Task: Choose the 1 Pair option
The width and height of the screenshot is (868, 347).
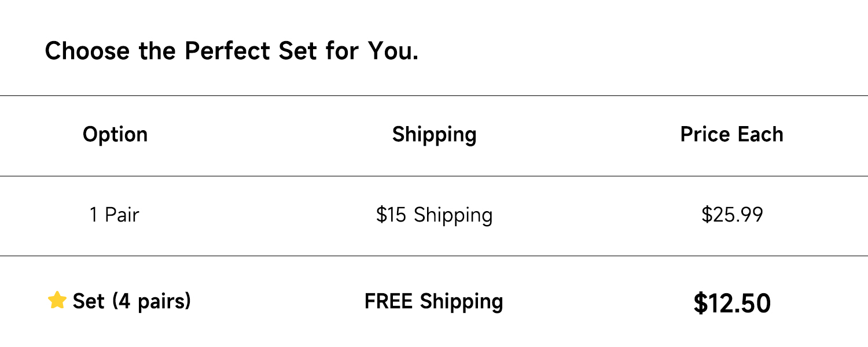Action: tap(114, 215)
